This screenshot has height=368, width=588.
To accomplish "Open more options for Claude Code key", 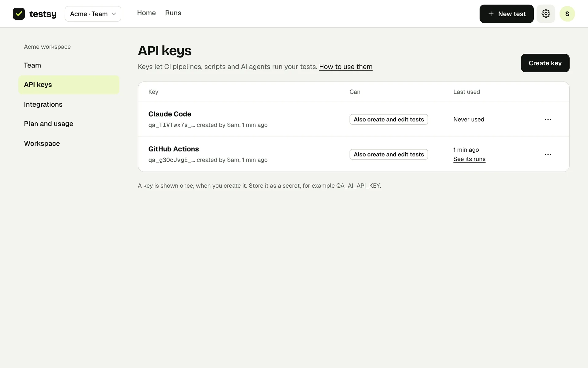I will click(548, 120).
